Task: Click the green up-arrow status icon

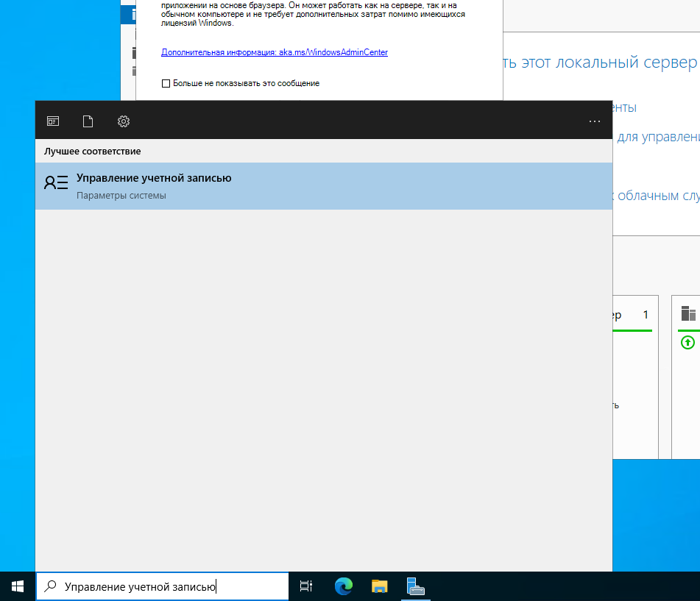Action: tap(687, 342)
